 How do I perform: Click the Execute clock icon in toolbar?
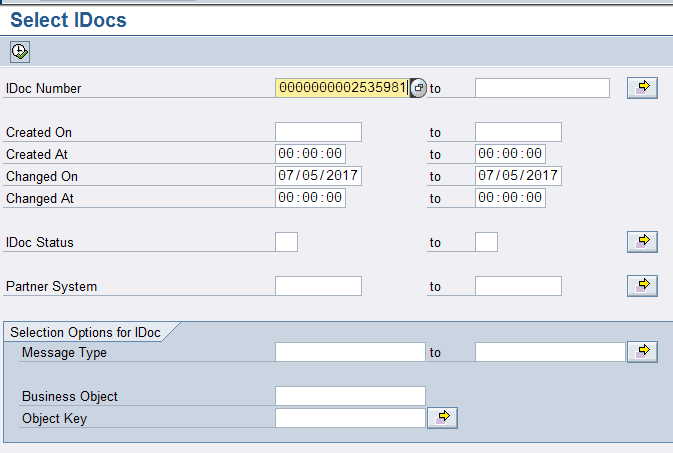(20, 51)
